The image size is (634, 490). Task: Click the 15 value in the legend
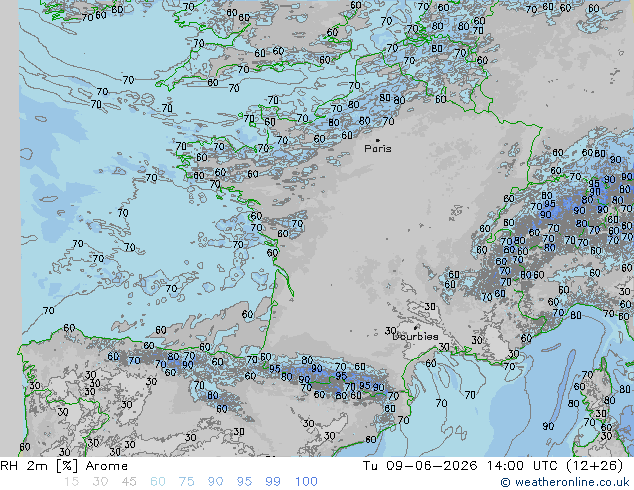tap(71, 482)
